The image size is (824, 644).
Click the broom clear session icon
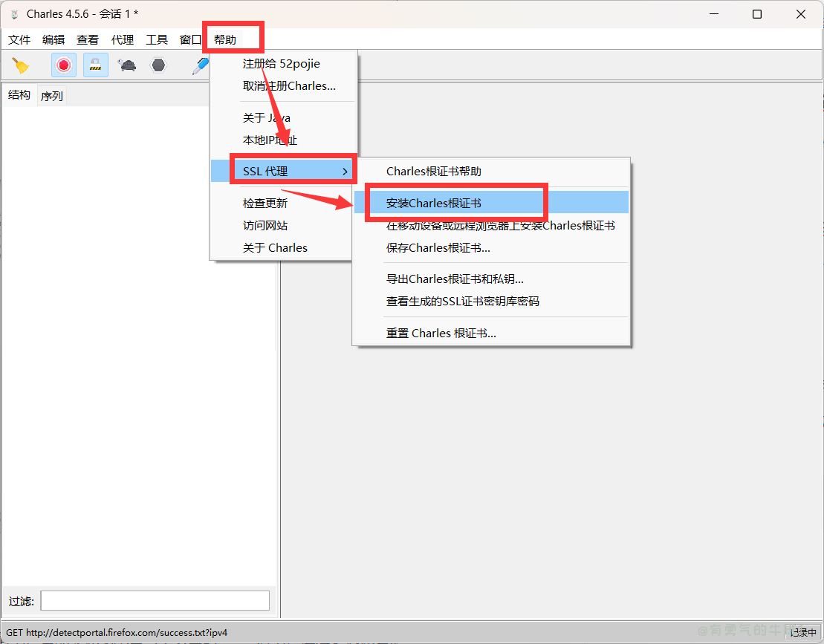pyautogui.click(x=21, y=65)
